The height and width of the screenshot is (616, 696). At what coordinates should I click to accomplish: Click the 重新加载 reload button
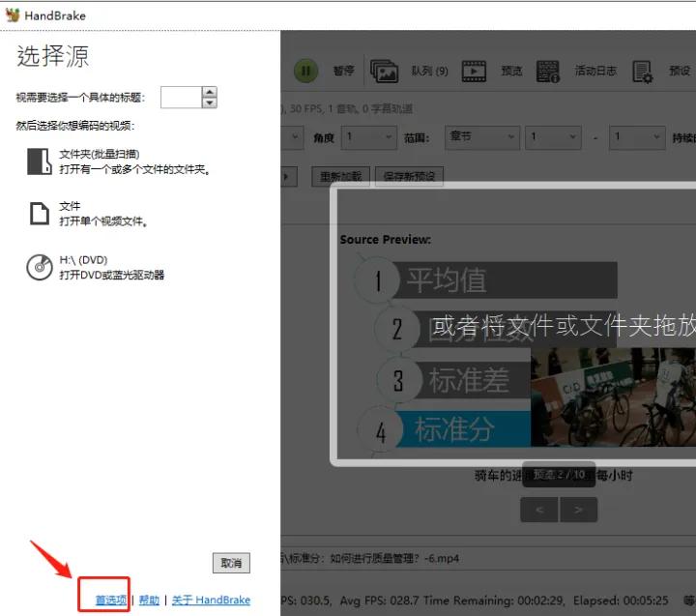pos(340,177)
